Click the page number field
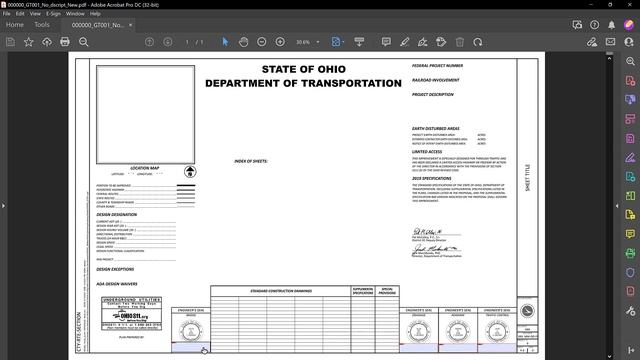Screen dimensions: 640x360 tap(187, 42)
